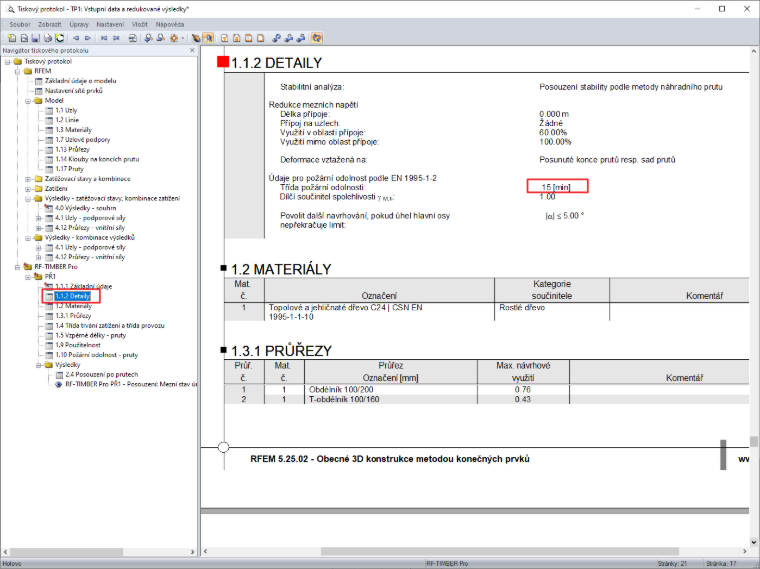The height and width of the screenshot is (569, 760).
Task: Click the highlighted orange icon at toolbar end
Action: 317,38
